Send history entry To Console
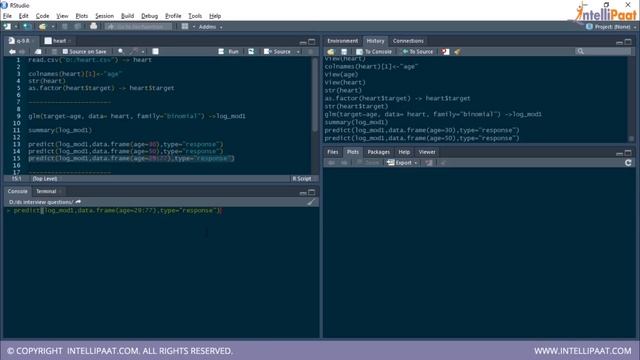The image size is (640, 360). 374,52
